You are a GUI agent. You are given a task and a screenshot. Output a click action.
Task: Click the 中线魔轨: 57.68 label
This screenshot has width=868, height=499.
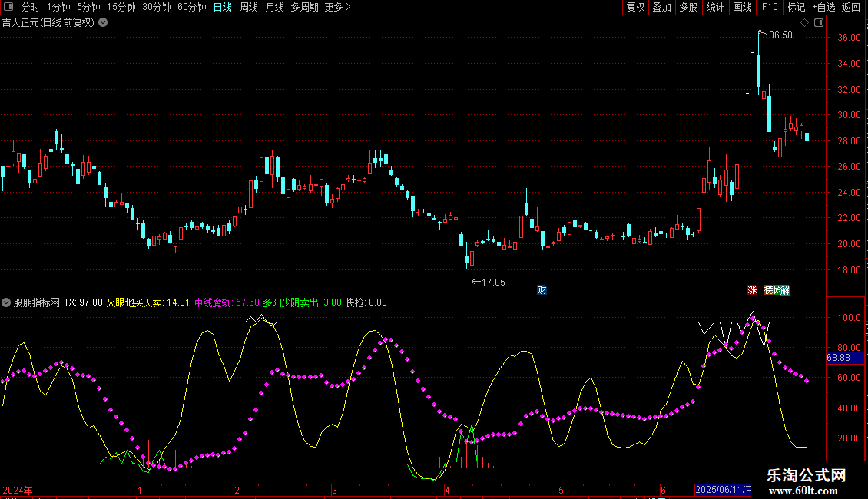tap(227, 302)
